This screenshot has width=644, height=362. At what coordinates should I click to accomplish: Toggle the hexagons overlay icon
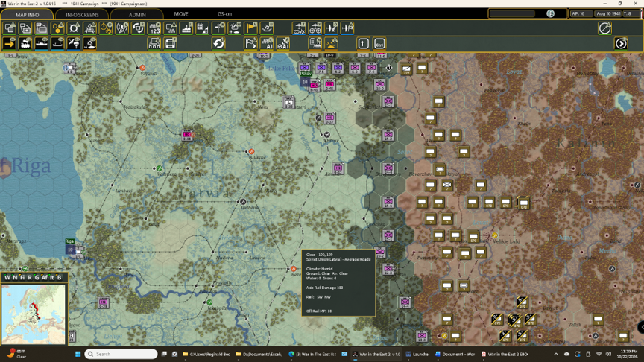click(x=57, y=28)
